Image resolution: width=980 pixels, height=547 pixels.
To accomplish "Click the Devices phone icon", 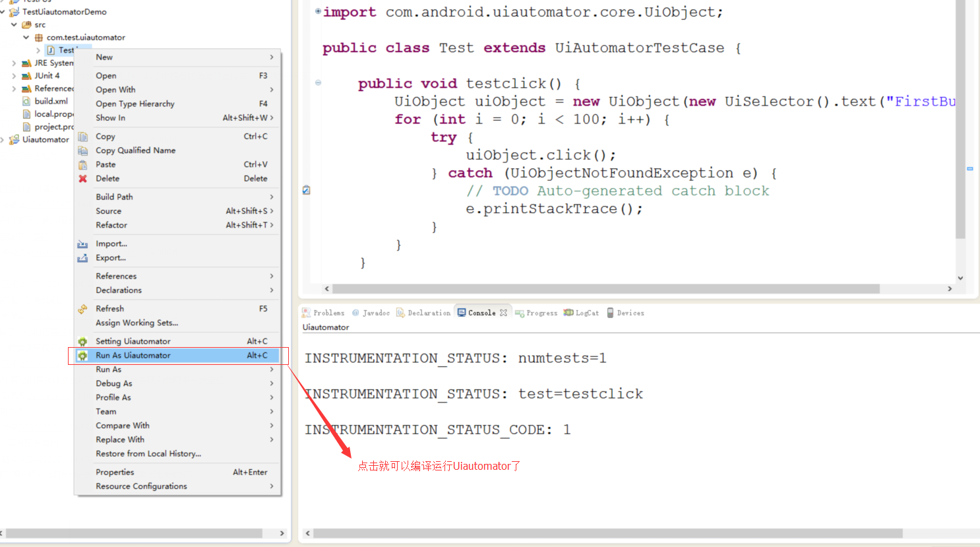I will tap(610, 313).
